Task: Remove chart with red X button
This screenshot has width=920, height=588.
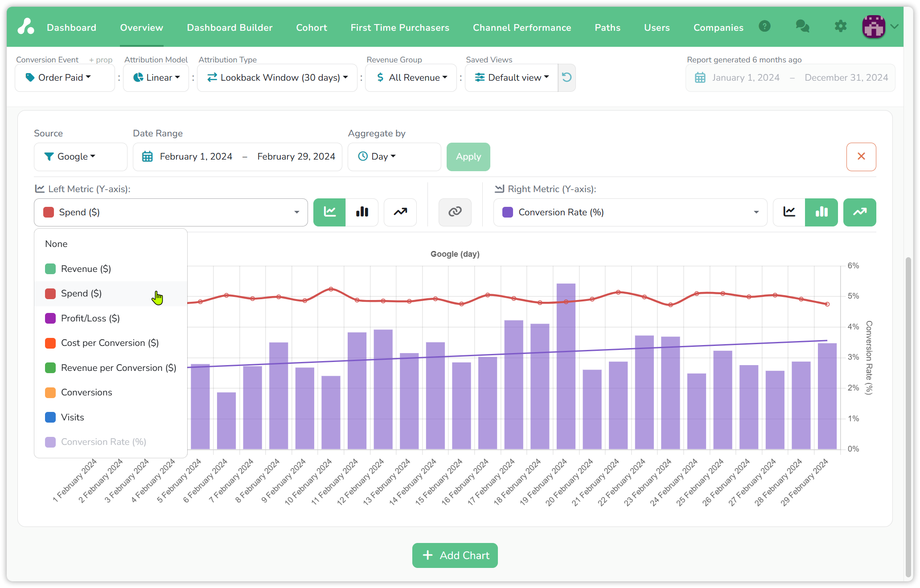Action: point(861,156)
